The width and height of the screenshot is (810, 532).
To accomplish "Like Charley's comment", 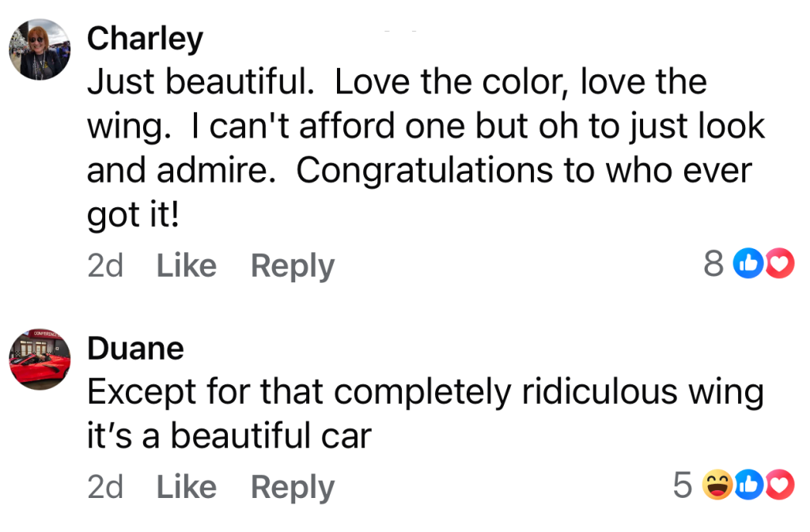I will 186,266.
